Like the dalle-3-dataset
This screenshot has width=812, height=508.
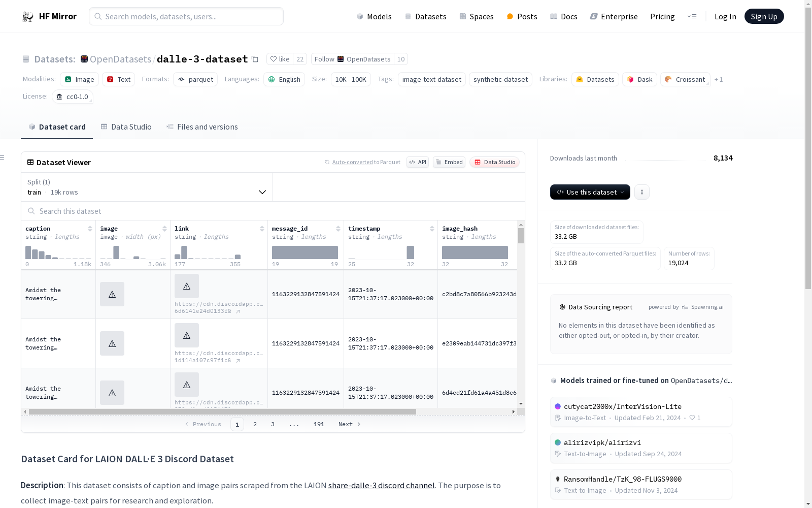[x=280, y=59]
